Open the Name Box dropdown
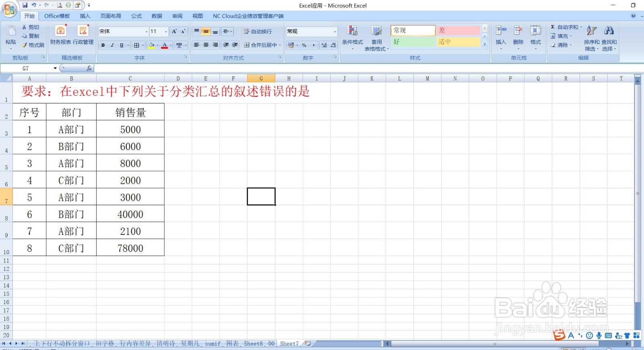This screenshot has width=644, height=350. (55, 68)
